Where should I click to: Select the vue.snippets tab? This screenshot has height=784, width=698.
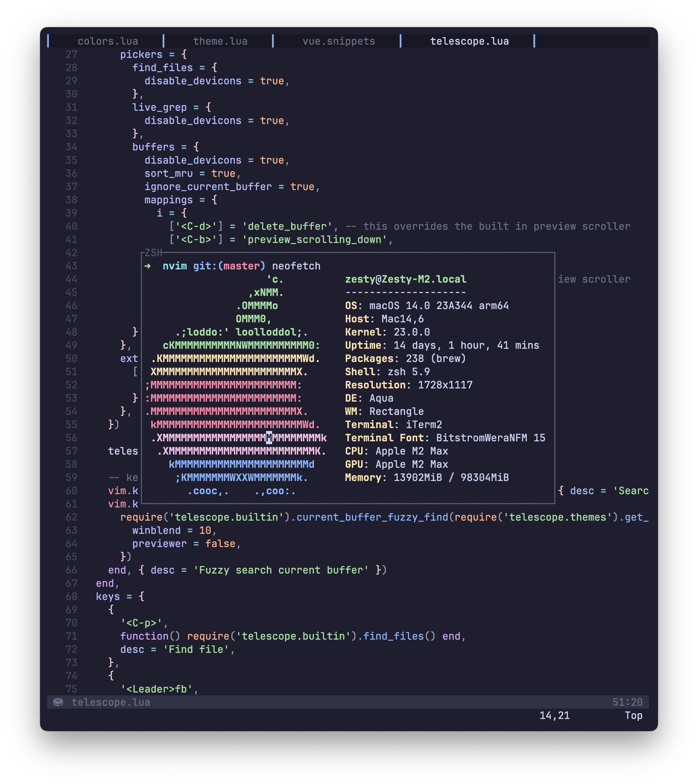(339, 41)
